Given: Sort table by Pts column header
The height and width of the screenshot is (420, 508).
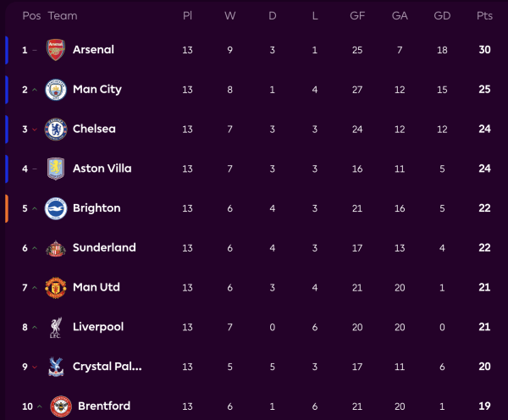Looking at the screenshot, I should pos(484,16).
